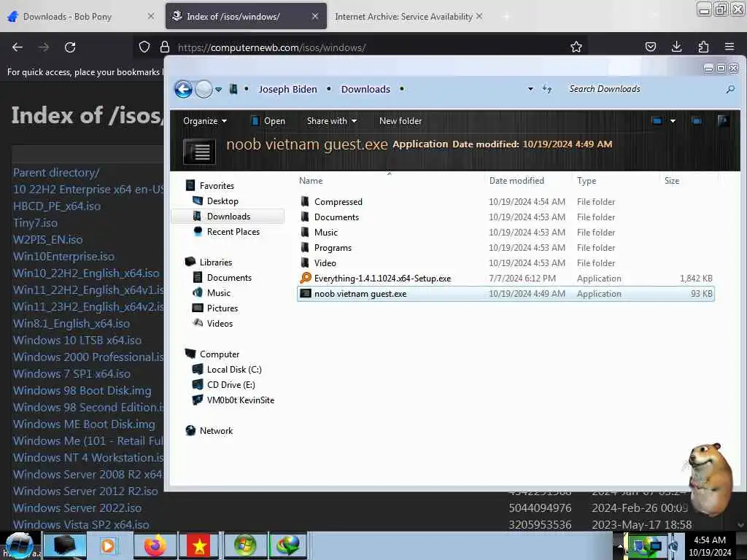
Task: Open the view options dropdown arrow
Action: pyautogui.click(x=673, y=121)
